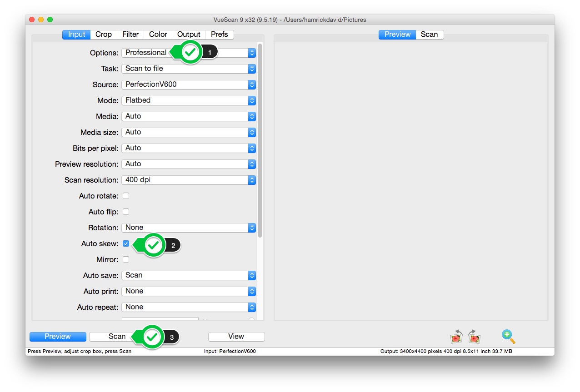Enable the Mirror checkbox
This screenshot has width=580, height=392.
coord(126,259)
